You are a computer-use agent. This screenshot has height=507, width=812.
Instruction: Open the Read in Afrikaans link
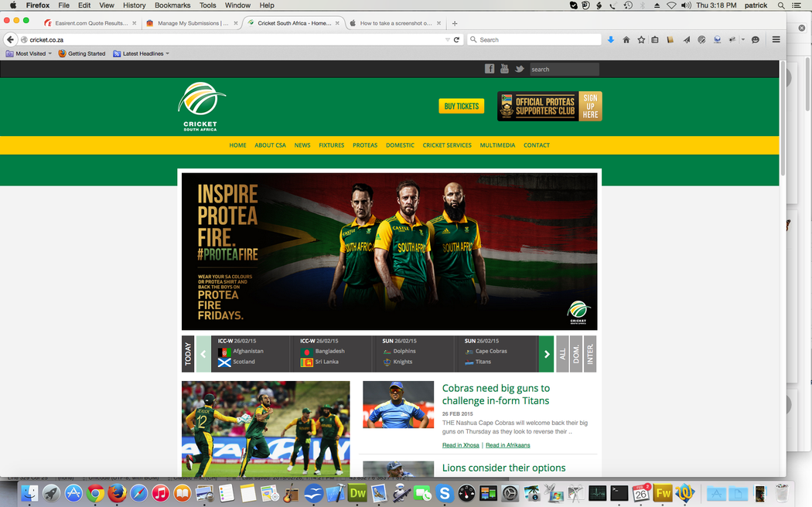[507, 445]
